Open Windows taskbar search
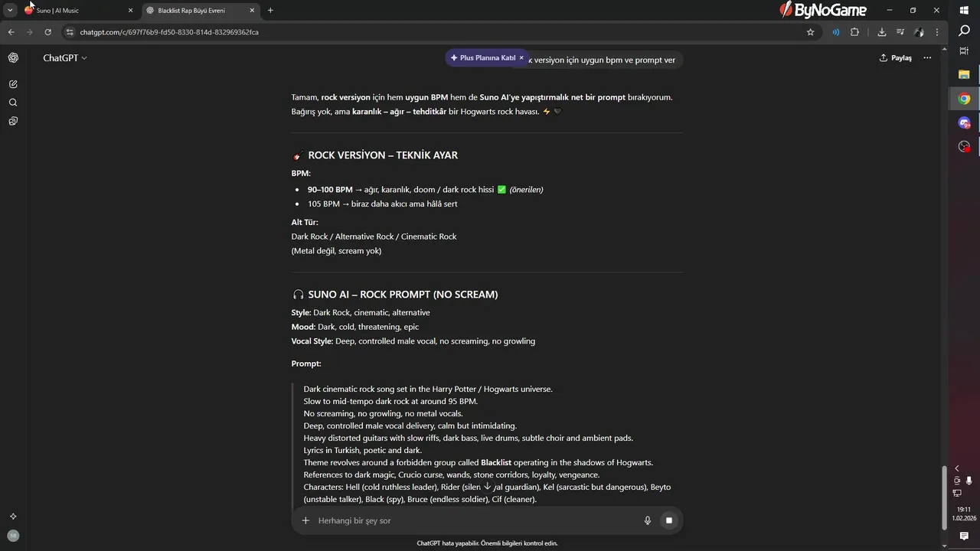Image resolution: width=980 pixels, height=551 pixels. pyautogui.click(x=964, y=31)
